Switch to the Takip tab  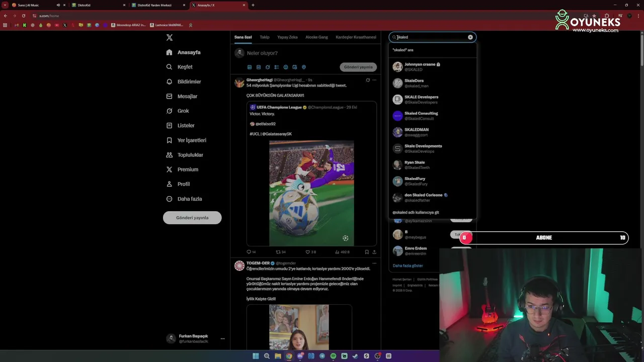pos(265,37)
